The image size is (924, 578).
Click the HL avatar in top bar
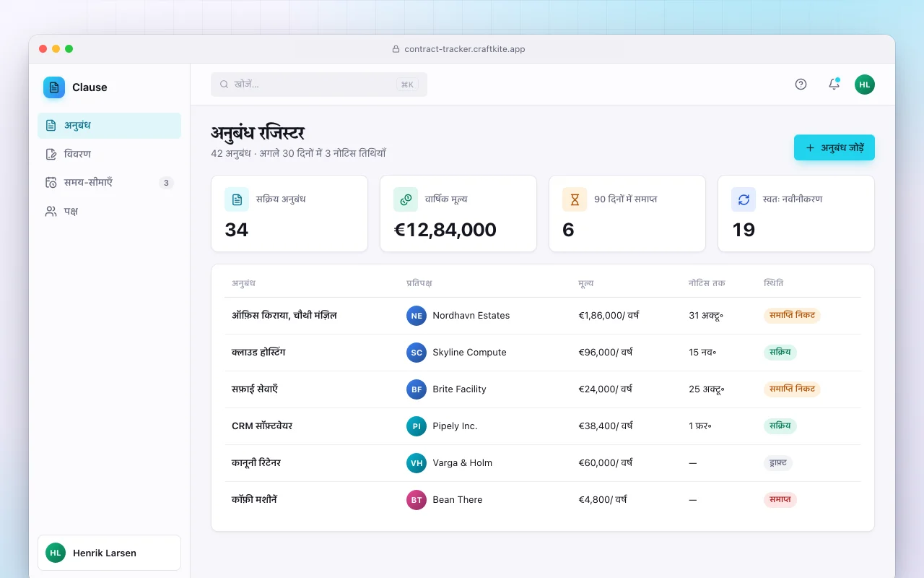[865, 84]
